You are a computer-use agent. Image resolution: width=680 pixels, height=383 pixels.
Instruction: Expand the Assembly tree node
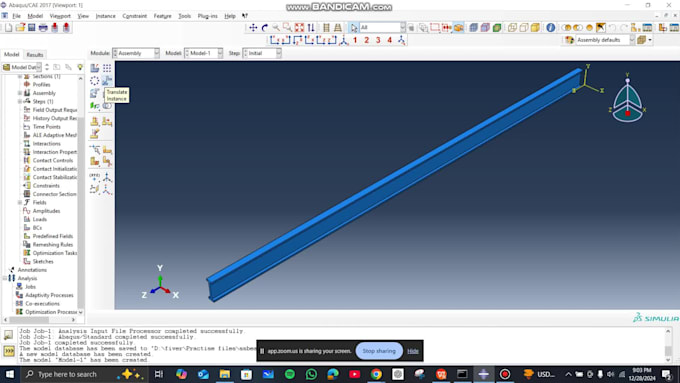pyautogui.click(x=20, y=93)
